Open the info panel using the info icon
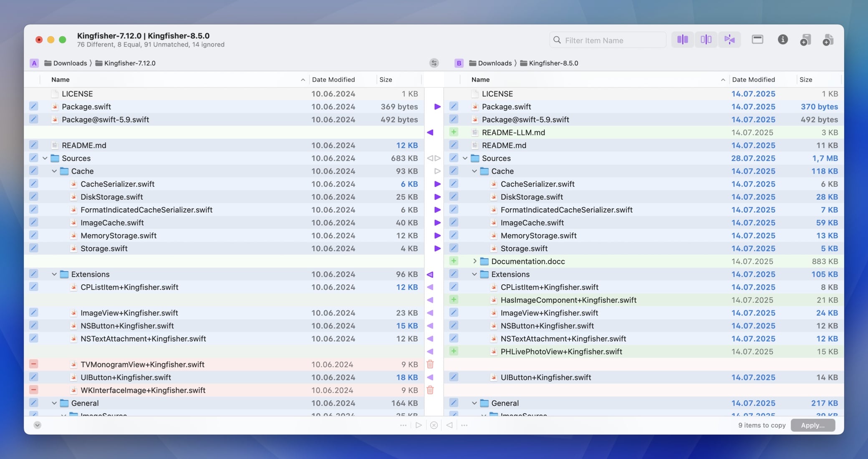 click(783, 40)
